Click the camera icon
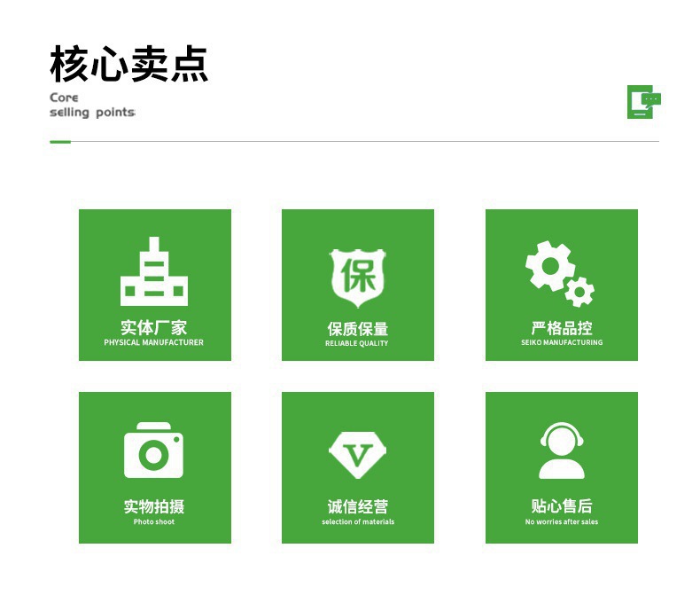The image size is (700, 603). [153, 450]
